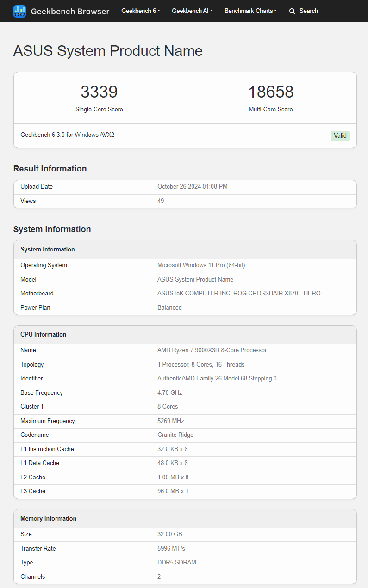The height and width of the screenshot is (588, 368).
Task: Open the Benchmark Charts dropdown
Action: [x=250, y=11]
